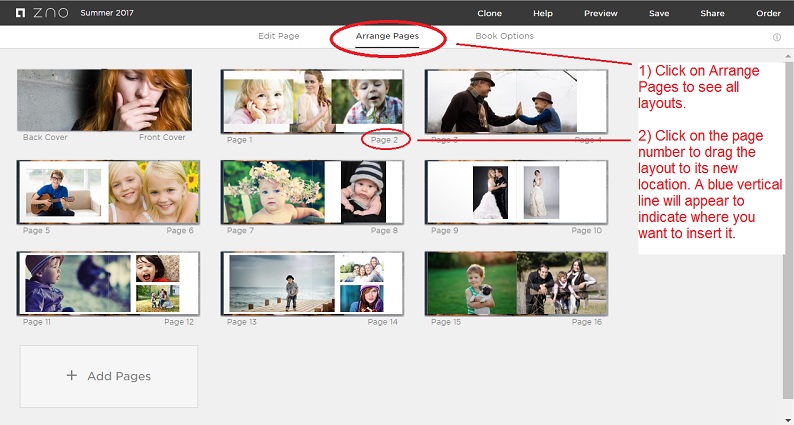Open the Book Options tab
Viewport: 794px width, 425px height.
504,36
